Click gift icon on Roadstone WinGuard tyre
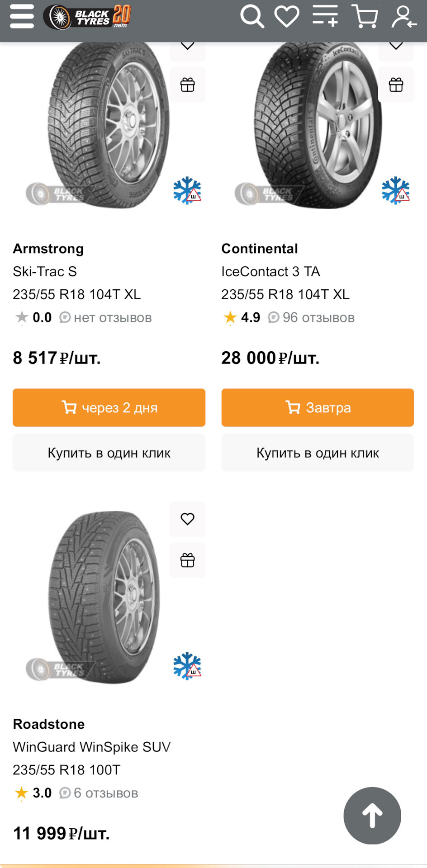 pyautogui.click(x=187, y=560)
